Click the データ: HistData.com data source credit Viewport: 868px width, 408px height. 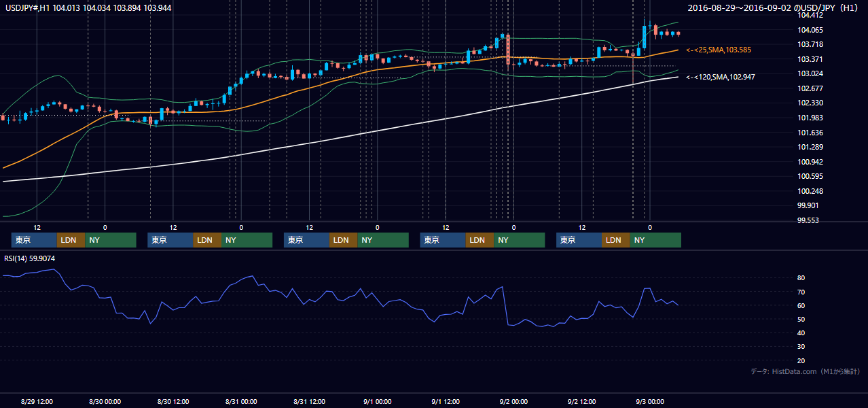pyautogui.click(x=806, y=371)
